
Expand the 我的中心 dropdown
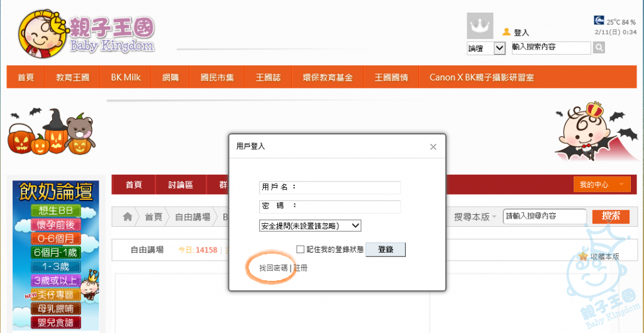pyautogui.click(x=601, y=185)
